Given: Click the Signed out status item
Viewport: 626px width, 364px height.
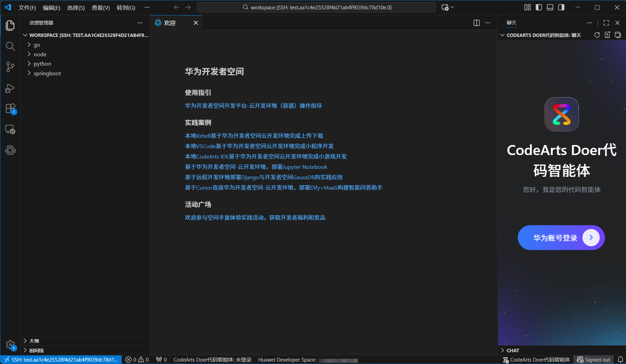Looking at the screenshot, I should (x=594, y=360).
